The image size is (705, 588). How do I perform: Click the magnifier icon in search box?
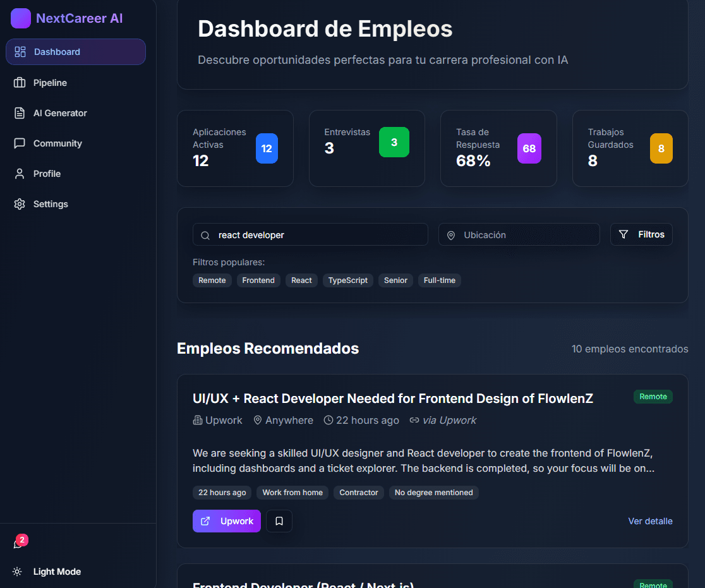pyautogui.click(x=205, y=236)
